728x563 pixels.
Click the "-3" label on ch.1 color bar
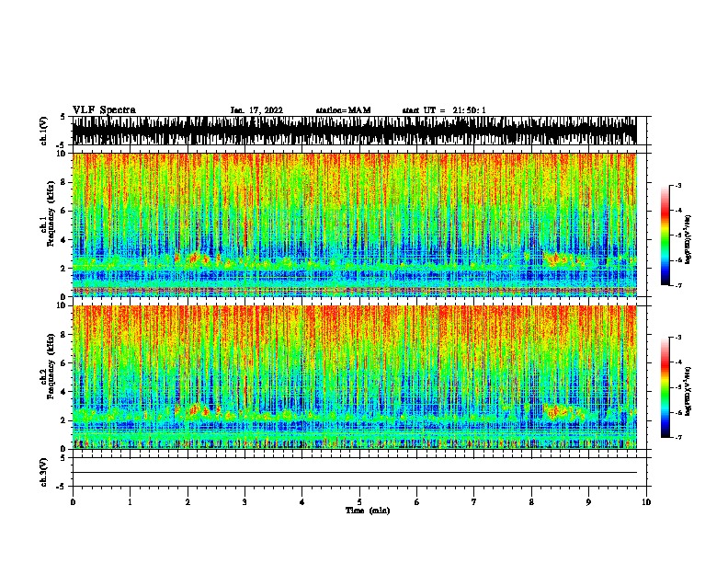(678, 186)
